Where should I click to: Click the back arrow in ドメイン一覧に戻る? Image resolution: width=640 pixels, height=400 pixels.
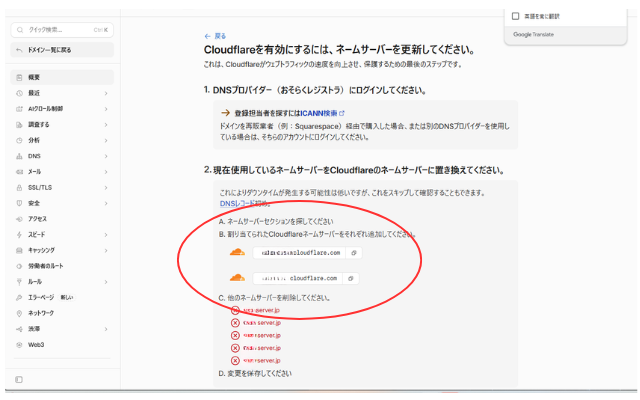pos(19,50)
